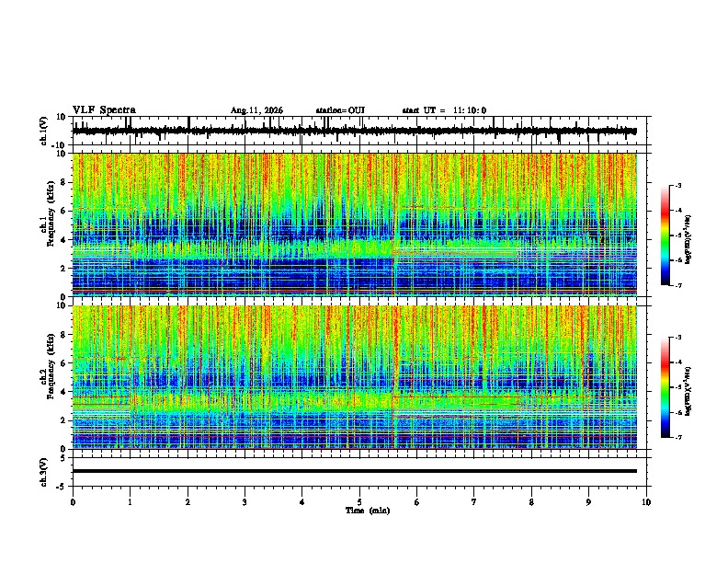Click ch.1 color scale label '-3'
The image size is (728, 563).
(x=678, y=185)
